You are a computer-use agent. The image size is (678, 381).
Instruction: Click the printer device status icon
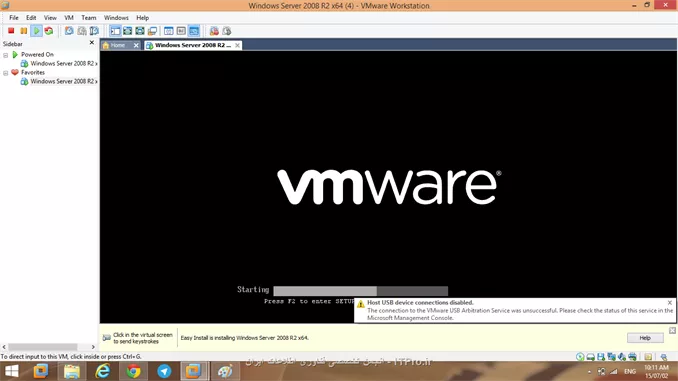point(632,357)
